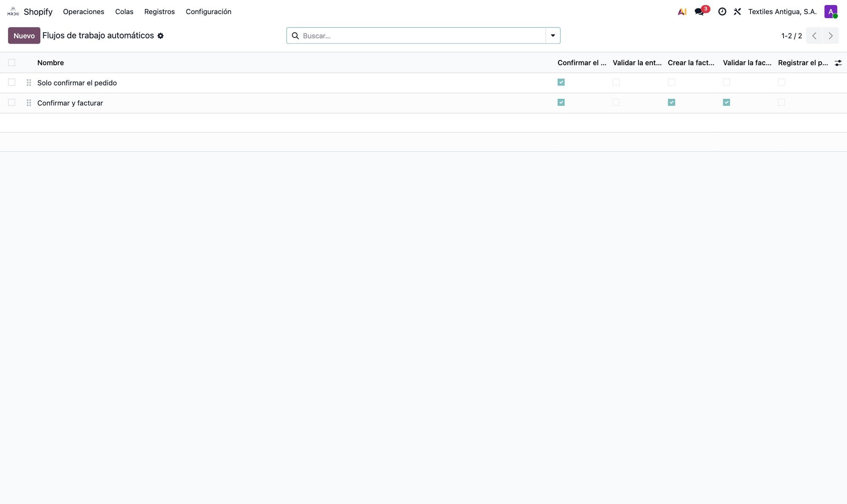This screenshot has height=504, width=847.
Task: Go to next page arrow
Action: pyautogui.click(x=831, y=36)
